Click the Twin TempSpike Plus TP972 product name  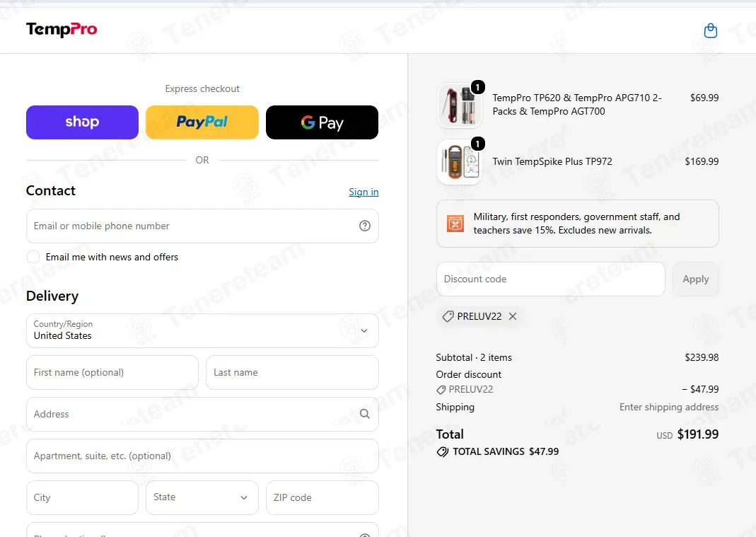[x=552, y=161]
